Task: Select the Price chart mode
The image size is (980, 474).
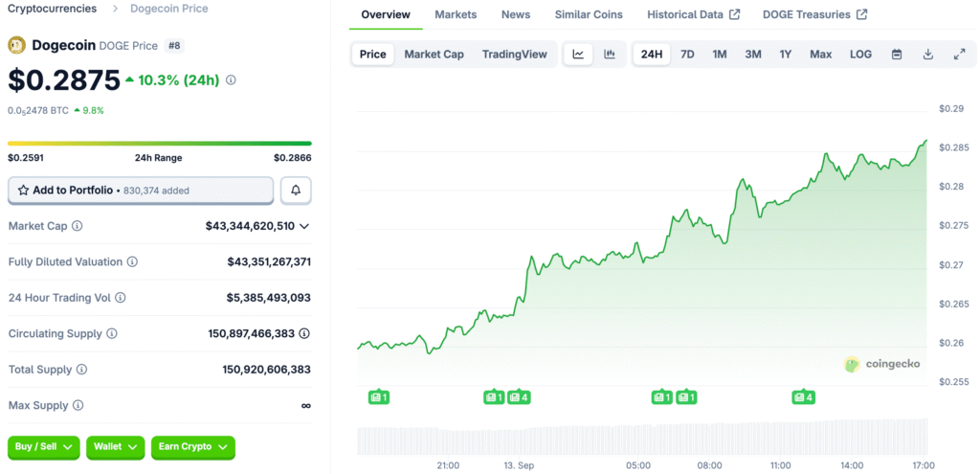Action: (373, 55)
